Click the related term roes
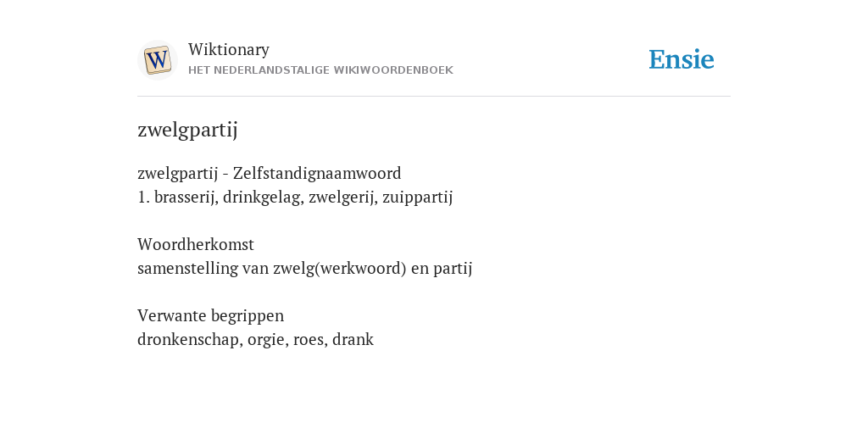Image resolution: width=868 pixels, height=434 pixels. tap(310, 339)
